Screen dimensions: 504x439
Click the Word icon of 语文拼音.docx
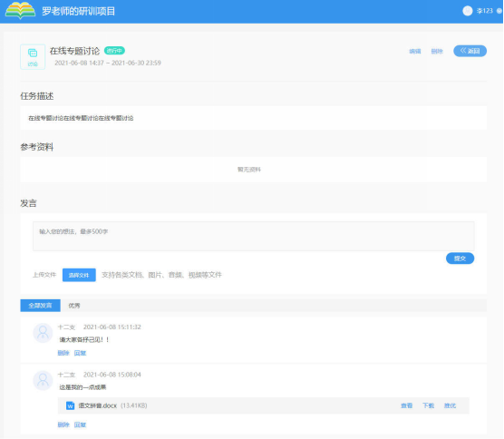(x=70, y=405)
